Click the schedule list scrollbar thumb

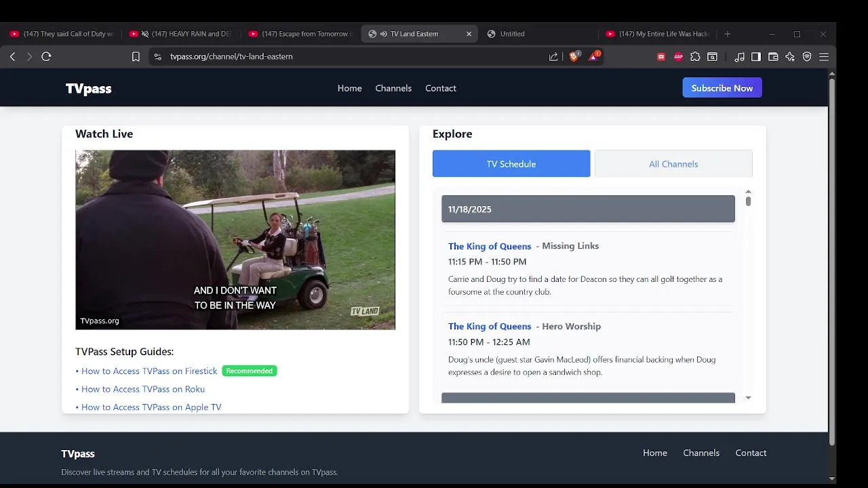point(748,201)
